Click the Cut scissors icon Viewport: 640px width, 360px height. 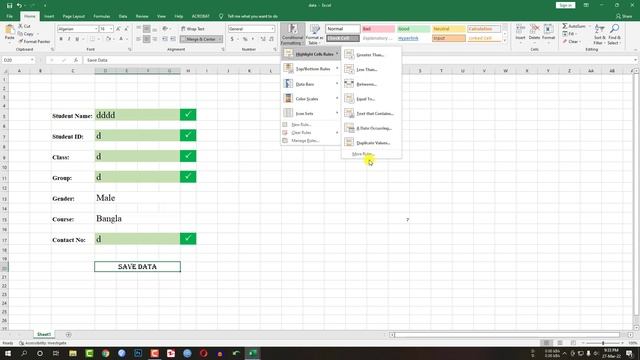point(20,26)
